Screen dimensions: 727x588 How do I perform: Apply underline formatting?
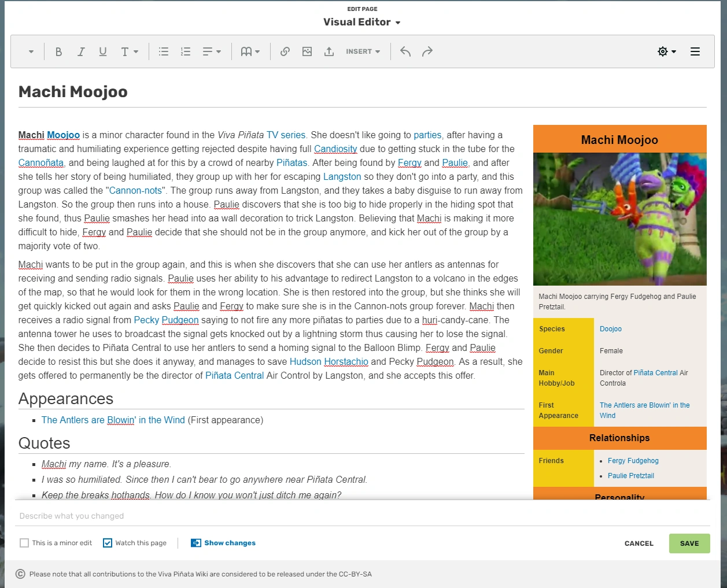pos(103,51)
